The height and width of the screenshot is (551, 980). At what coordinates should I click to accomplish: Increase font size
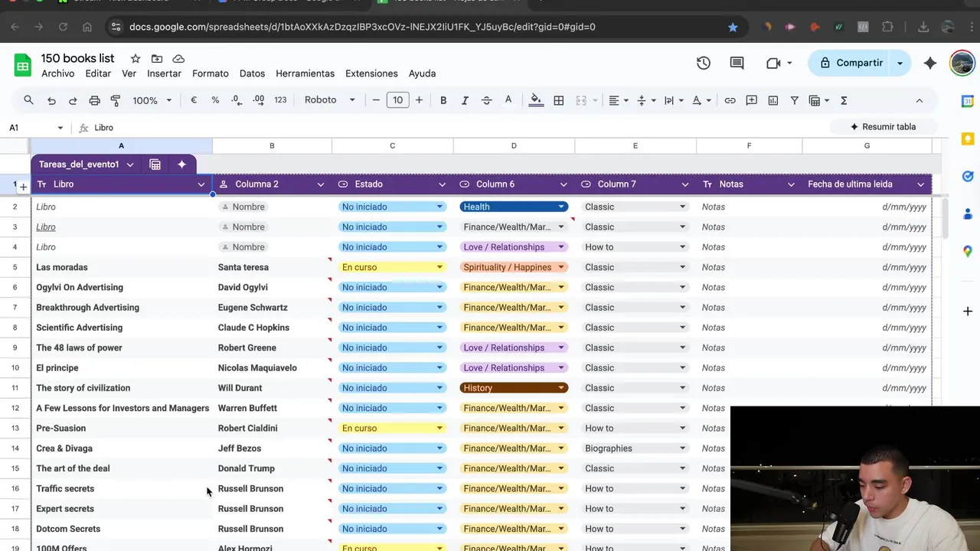(419, 100)
